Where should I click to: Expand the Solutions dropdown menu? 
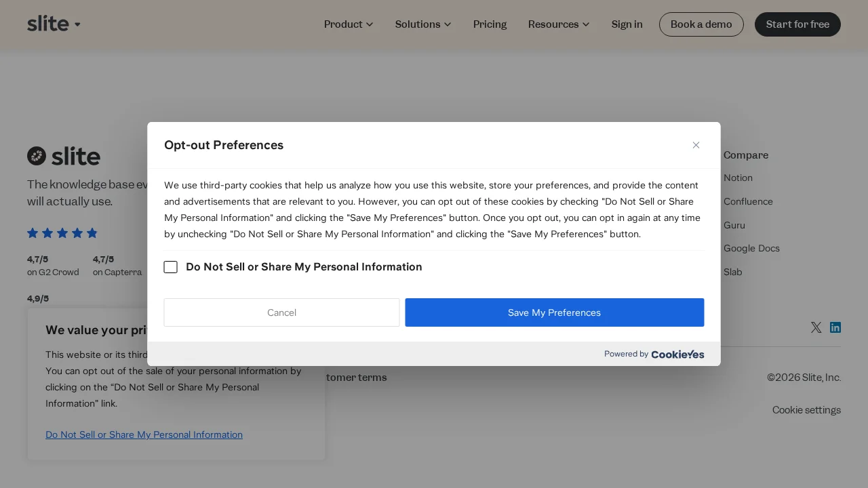(x=423, y=24)
